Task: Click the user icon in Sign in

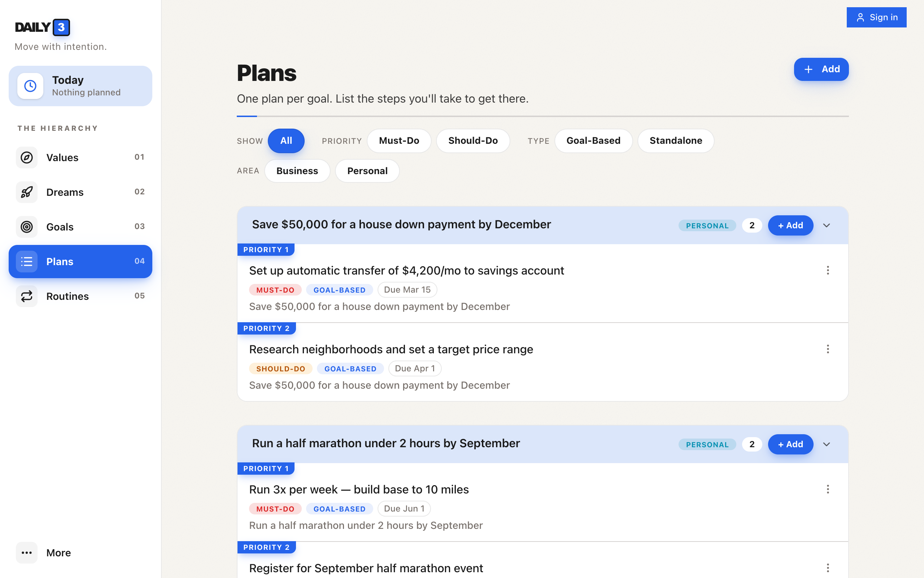Action: tap(860, 18)
